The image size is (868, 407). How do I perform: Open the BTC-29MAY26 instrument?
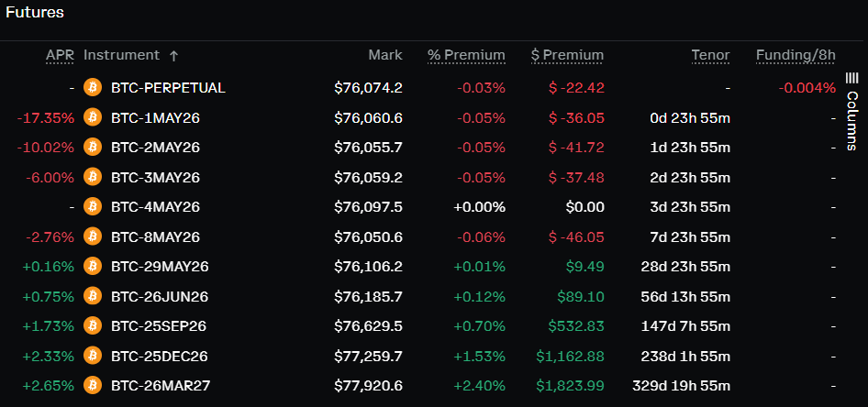coord(160,267)
